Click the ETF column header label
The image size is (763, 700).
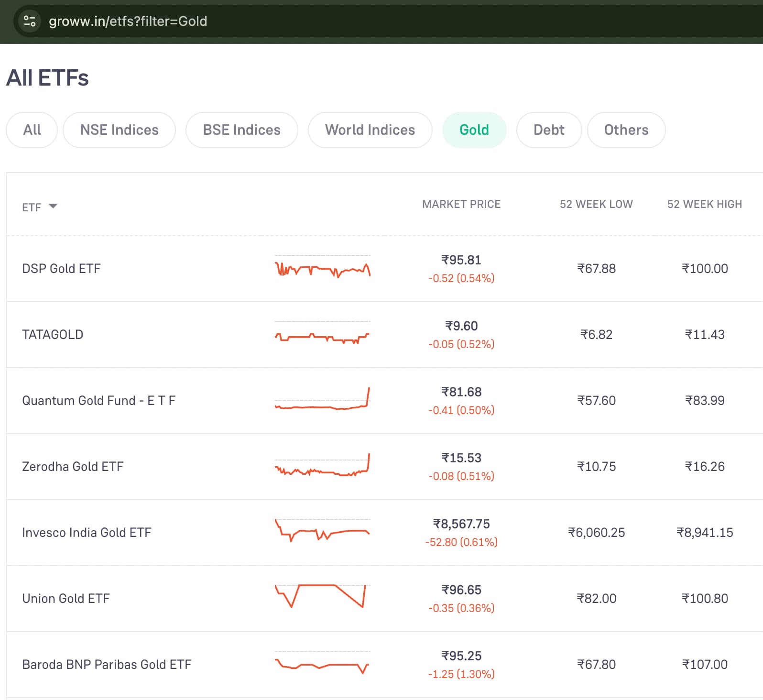pyautogui.click(x=32, y=208)
